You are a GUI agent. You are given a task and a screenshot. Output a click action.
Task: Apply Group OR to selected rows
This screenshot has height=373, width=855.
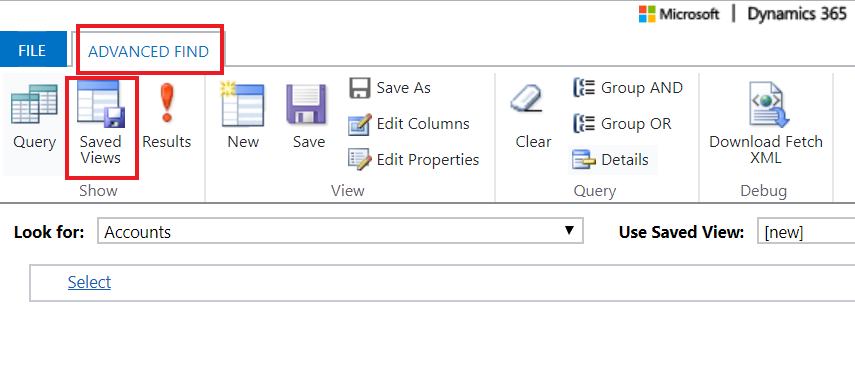pos(622,124)
